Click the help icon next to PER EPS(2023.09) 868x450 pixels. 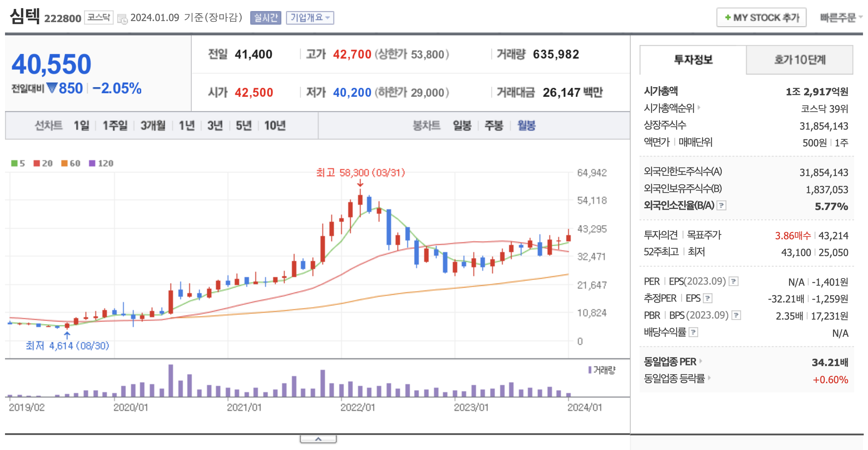(734, 281)
